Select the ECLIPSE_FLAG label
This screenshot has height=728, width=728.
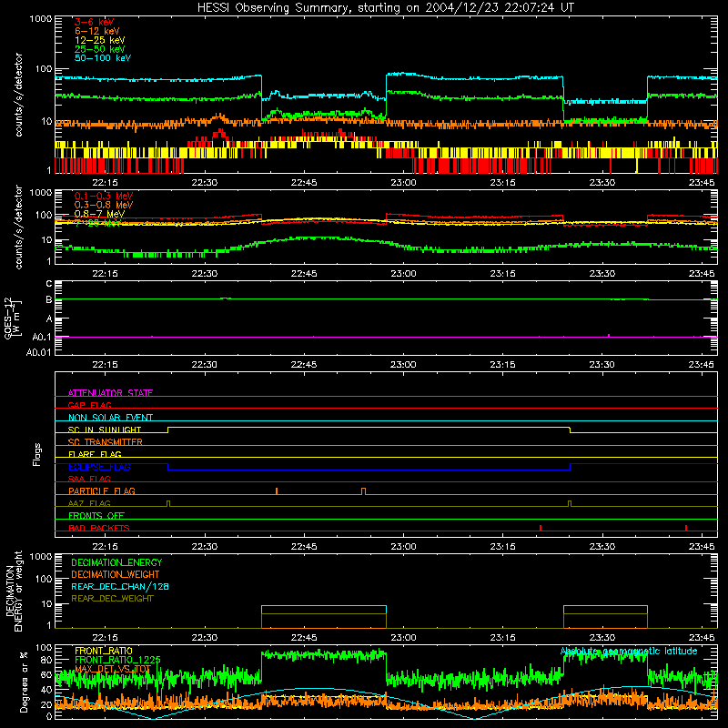click(99, 467)
